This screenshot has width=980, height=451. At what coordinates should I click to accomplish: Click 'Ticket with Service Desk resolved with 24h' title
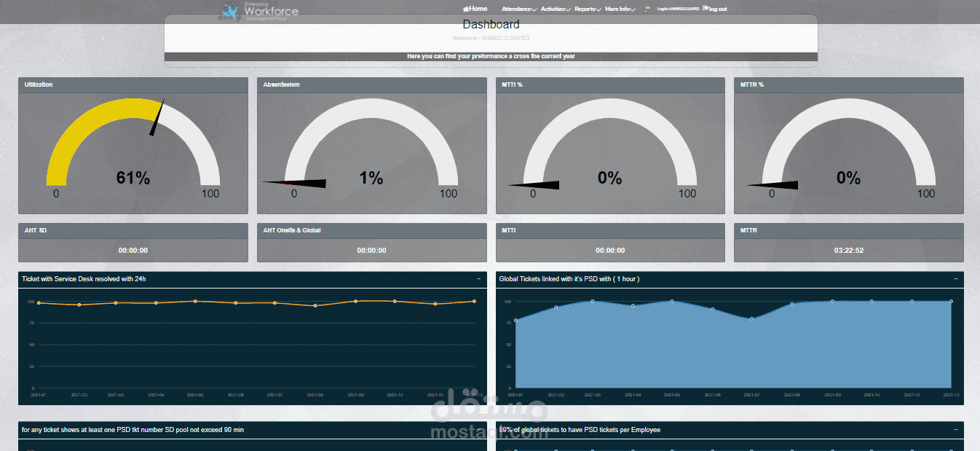click(84, 279)
